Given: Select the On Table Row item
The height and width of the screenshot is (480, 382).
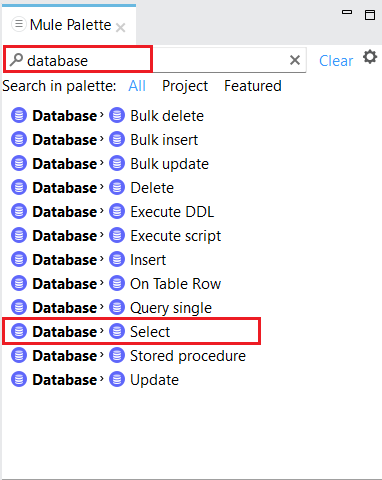Looking at the screenshot, I should (x=175, y=284).
